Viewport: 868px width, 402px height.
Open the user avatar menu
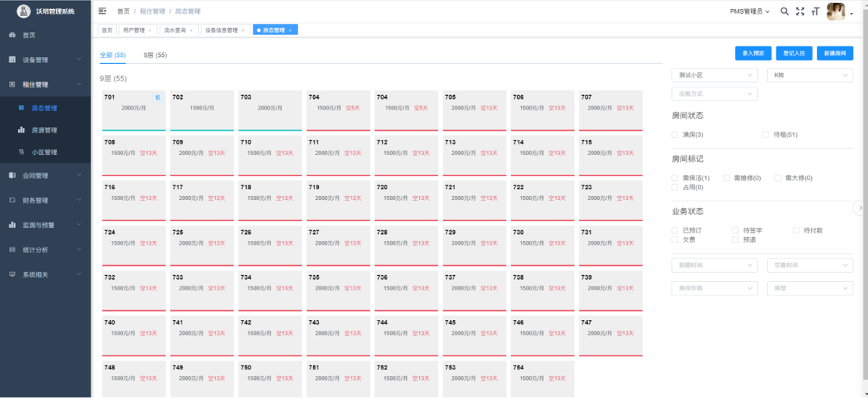coord(836,11)
